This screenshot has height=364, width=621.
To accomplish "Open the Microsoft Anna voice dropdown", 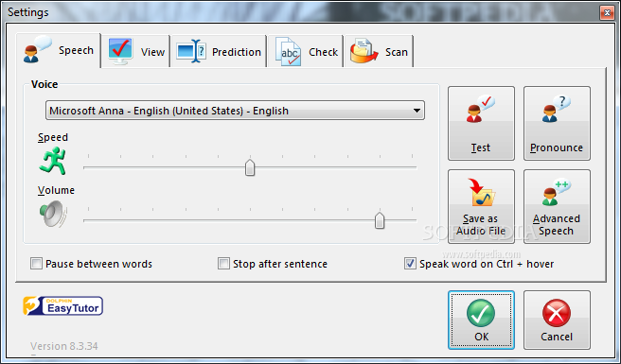I will point(235,111).
